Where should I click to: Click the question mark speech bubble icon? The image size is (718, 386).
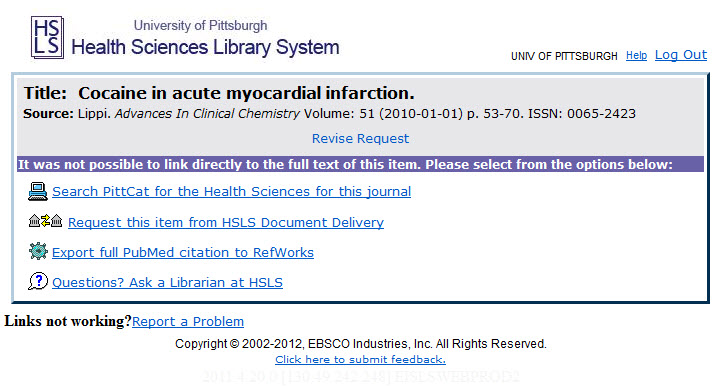[38, 281]
